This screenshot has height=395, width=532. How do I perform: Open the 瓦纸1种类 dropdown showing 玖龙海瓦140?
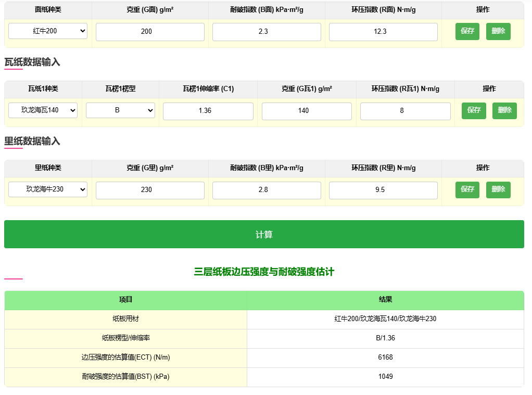point(44,110)
